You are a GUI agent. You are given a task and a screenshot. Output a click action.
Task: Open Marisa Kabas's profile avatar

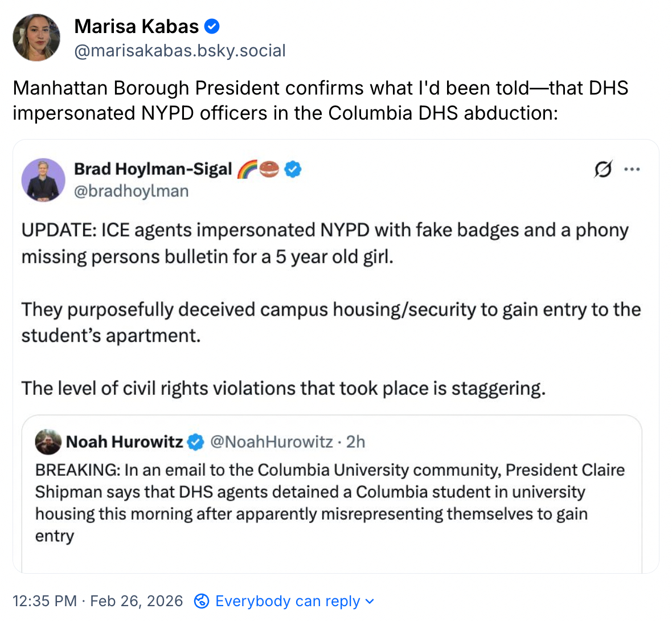pos(36,38)
